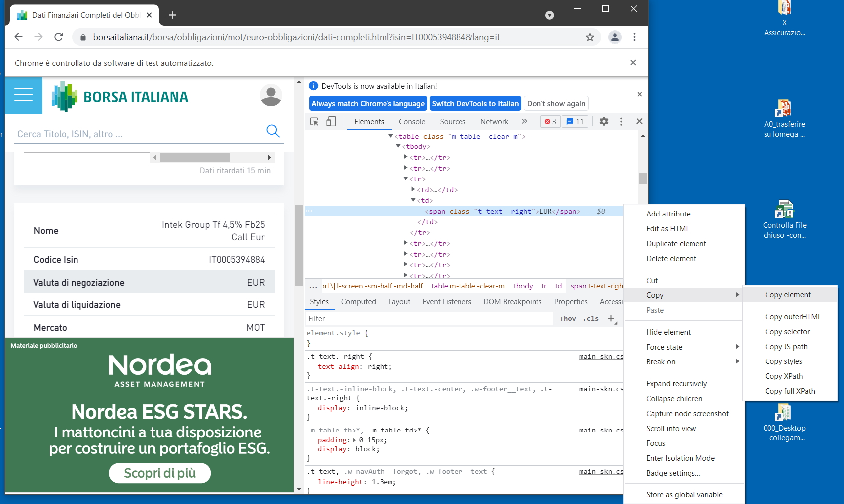Click the info icon in DevTools infobar

pyautogui.click(x=313, y=86)
